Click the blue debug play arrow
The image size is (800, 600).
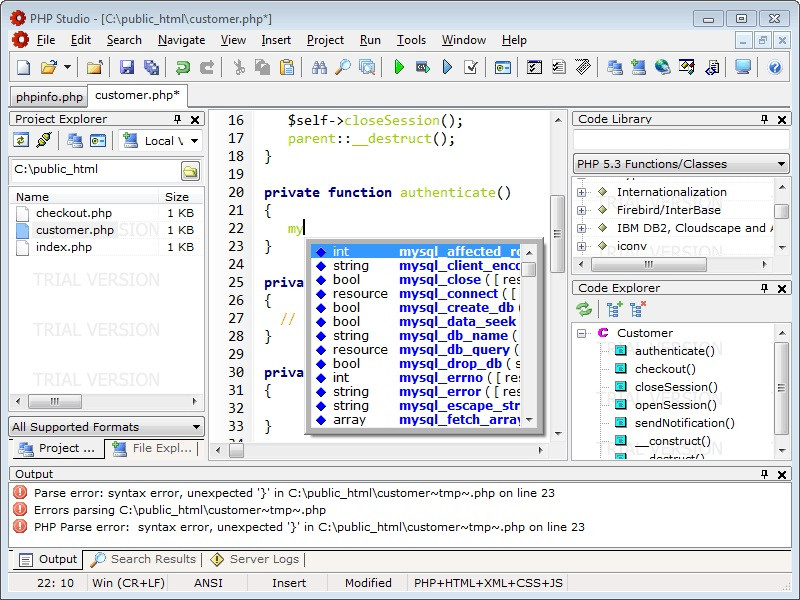447,67
